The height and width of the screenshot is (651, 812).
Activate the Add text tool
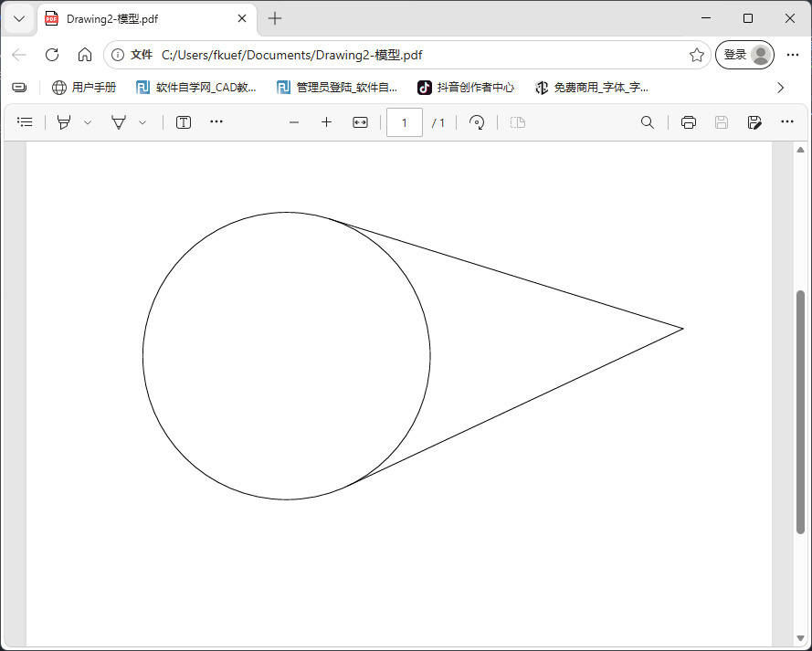point(183,121)
